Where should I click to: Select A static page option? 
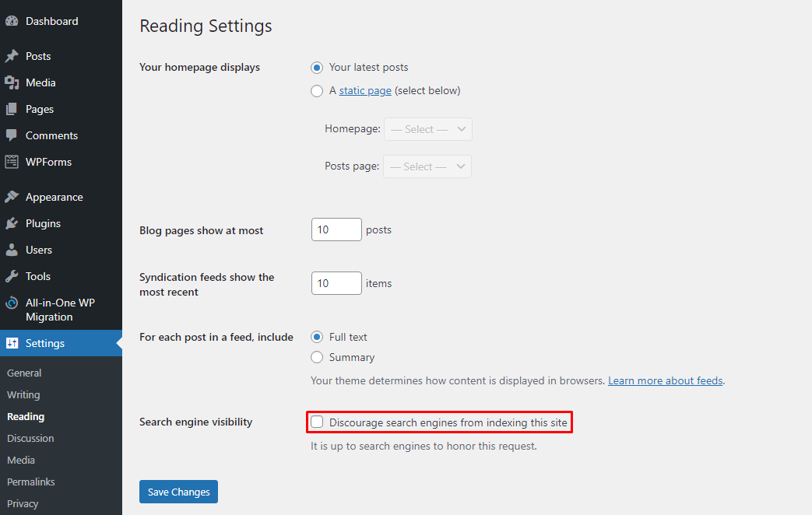pos(317,90)
